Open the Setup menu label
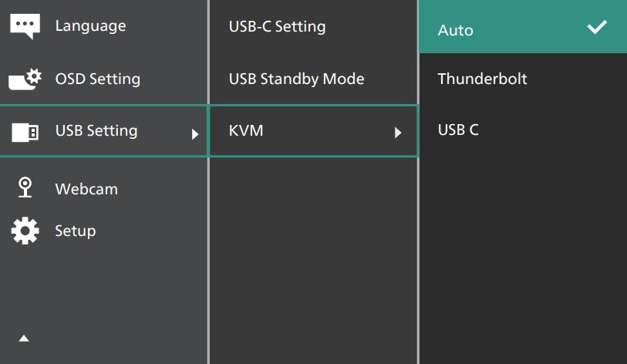627x364 pixels. 76,231
